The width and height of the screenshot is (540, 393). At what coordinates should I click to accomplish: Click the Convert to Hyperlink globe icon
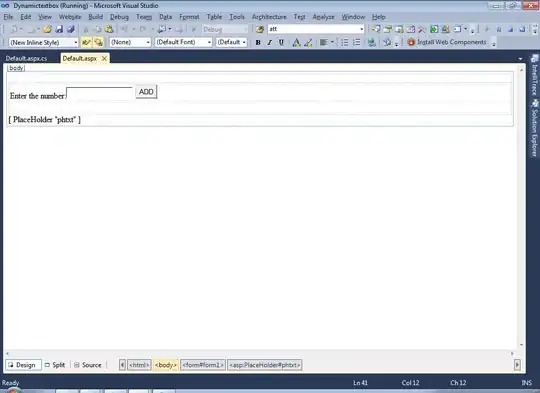click(371, 42)
